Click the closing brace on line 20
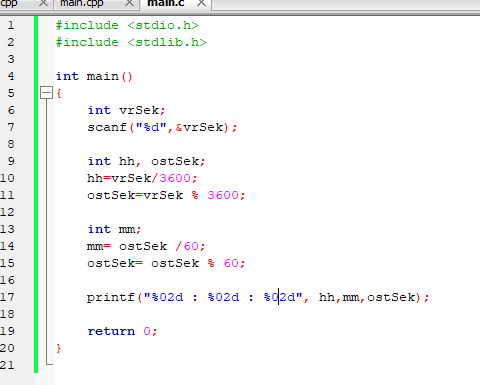Screen dimensions: 480x385 coord(59,348)
